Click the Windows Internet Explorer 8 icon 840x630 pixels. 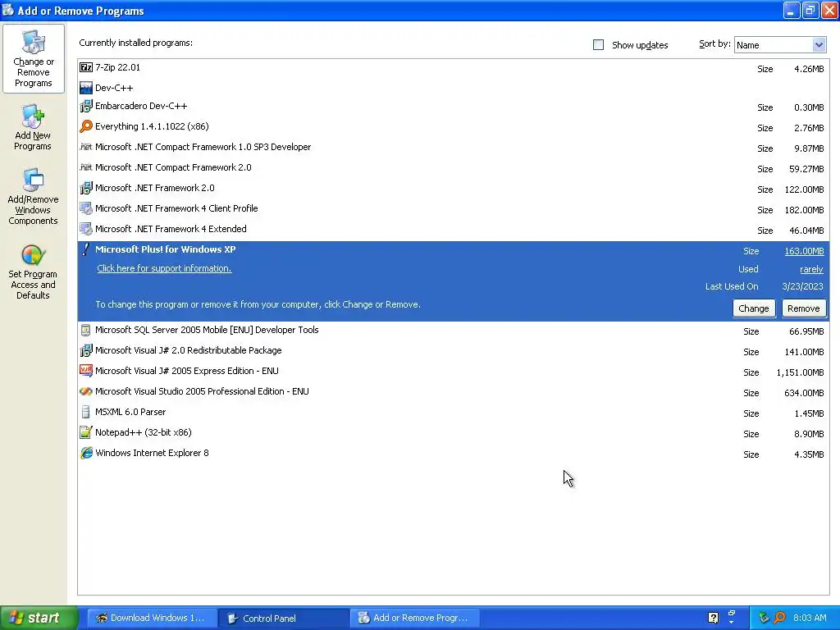pyautogui.click(x=85, y=453)
